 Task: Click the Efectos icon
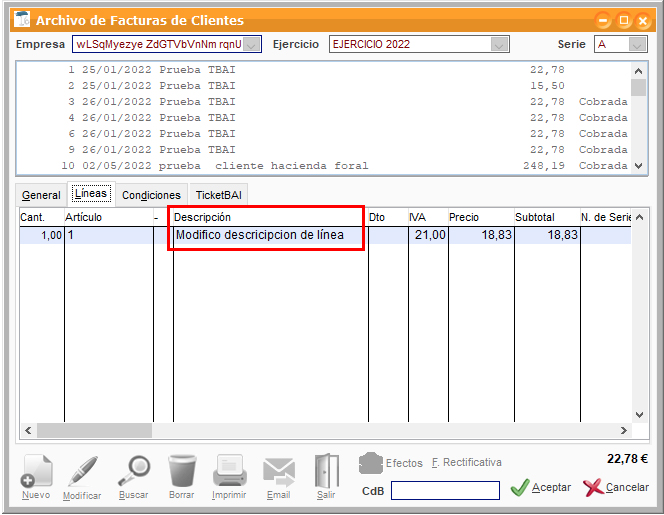(371, 463)
